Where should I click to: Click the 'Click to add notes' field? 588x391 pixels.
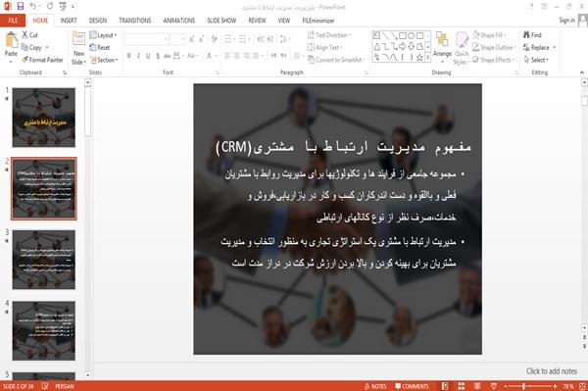click(551, 371)
